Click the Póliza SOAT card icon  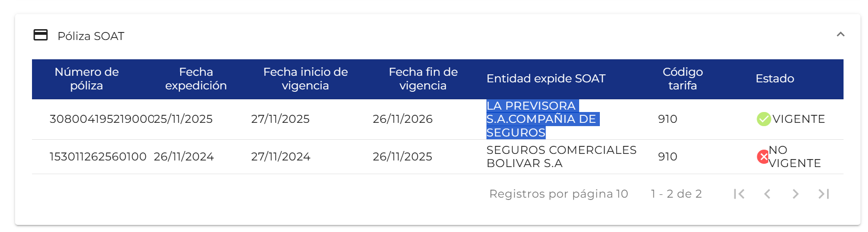point(40,35)
